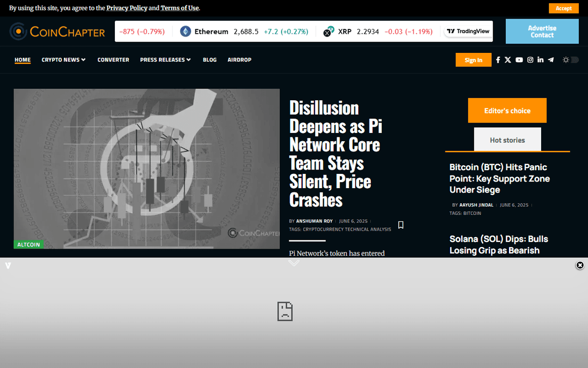This screenshot has height=368, width=588.
Task: Open the CoinChapter logo homepage link
Action: click(57, 32)
